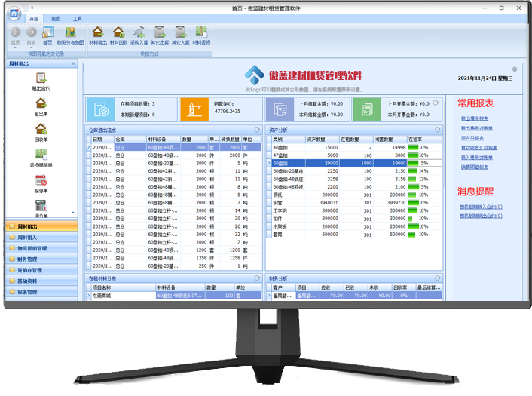
Task: Click the 其它出库 toolbar icon
Action: tap(159, 35)
